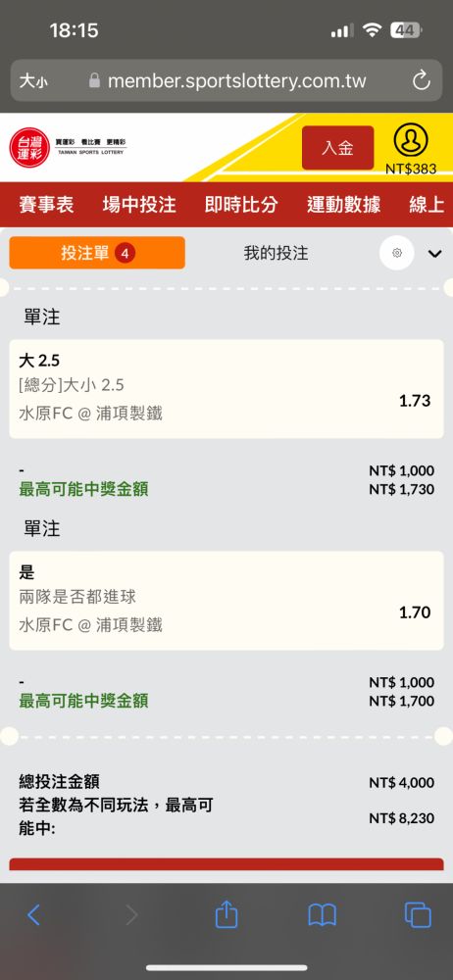Image resolution: width=453 pixels, height=980 pixels.
Task: Reload the page in Safari
Action: (x=421, y=80)
